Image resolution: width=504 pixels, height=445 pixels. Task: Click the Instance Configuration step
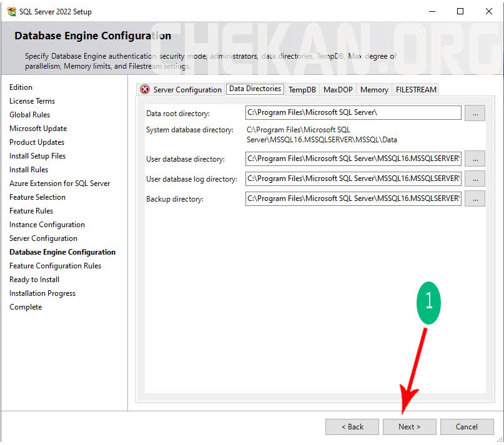point(47,225)
